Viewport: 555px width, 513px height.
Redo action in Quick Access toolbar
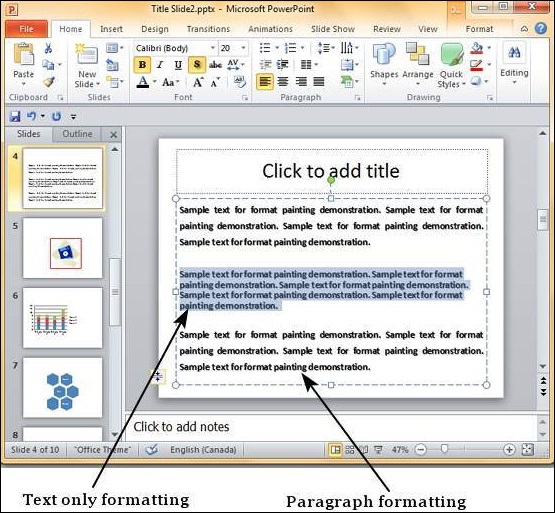(56, 116)
